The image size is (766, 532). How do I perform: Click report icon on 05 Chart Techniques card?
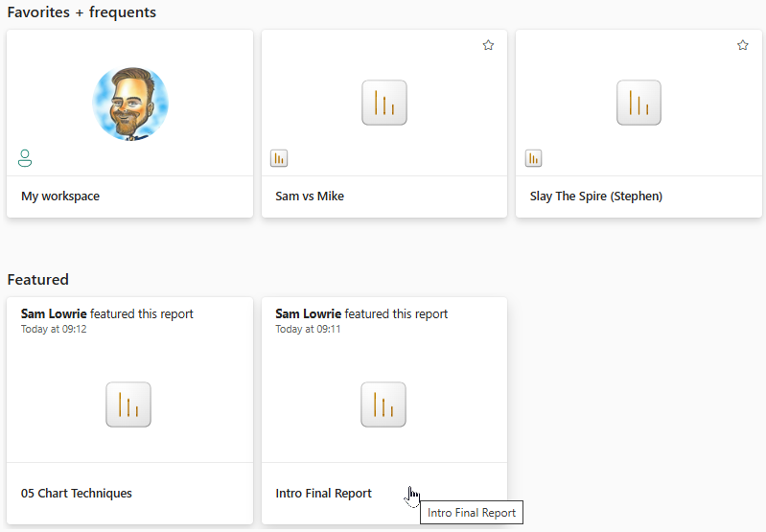coord(128,405)
